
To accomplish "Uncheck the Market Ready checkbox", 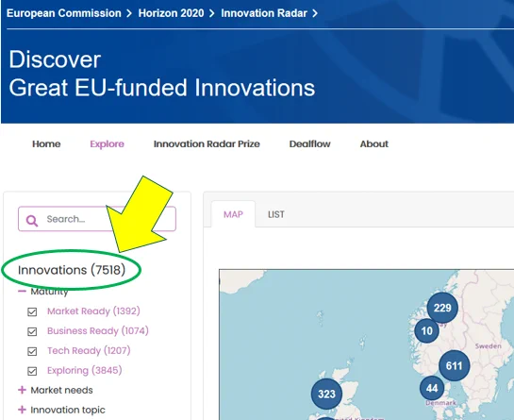I will [32, 311].
